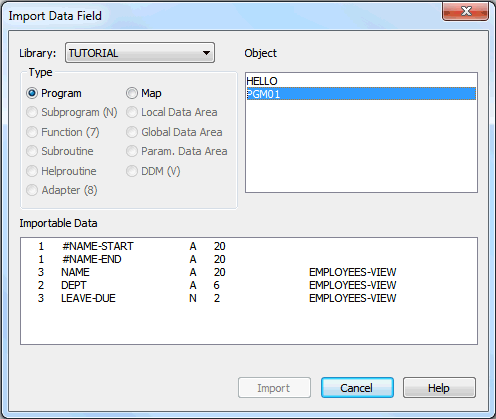The height and width of the screenshot is (419, 496).
Task: Close the Import Data Field dialog
Action: pyautogui.click(x=466, y=12)
